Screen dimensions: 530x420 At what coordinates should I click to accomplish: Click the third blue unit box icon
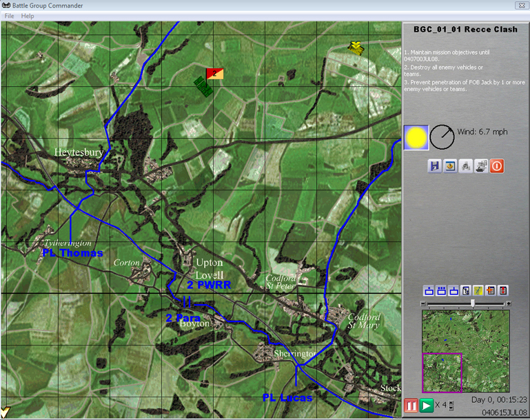tap(453, 291)
